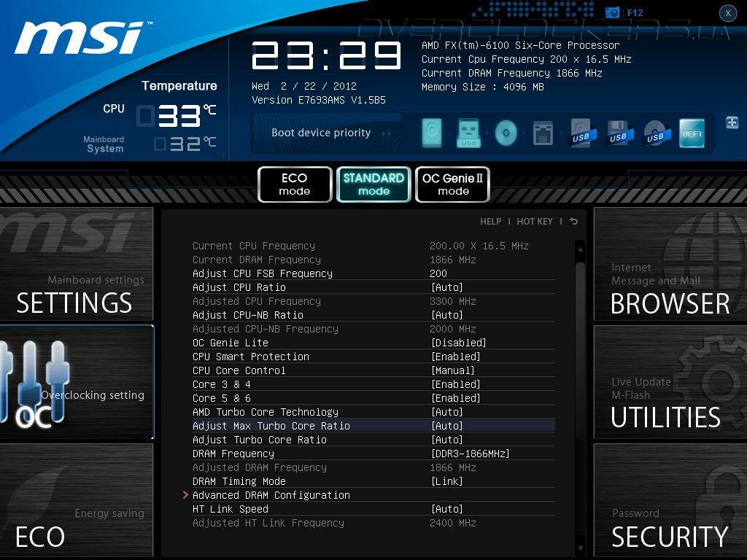Switch to ECO mode
This screenshot has height=560, width=747.
[295, 184]
